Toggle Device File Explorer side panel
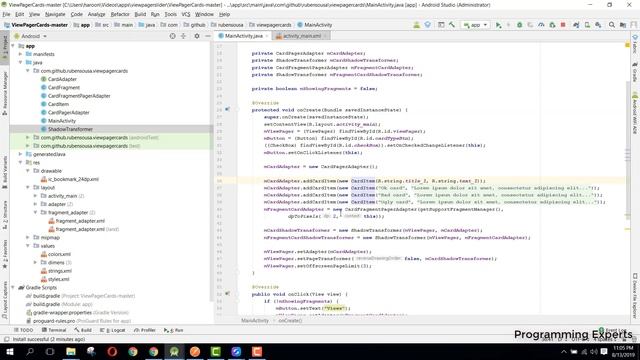 (x=635, y=296)
